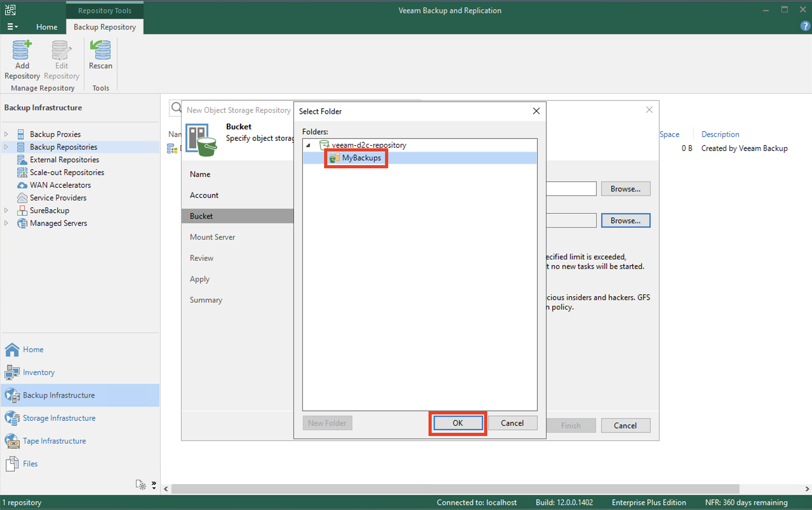Open the Tape Infrastructure view
812x510 pixels.
pyautogui.click(x=54, y=441)
